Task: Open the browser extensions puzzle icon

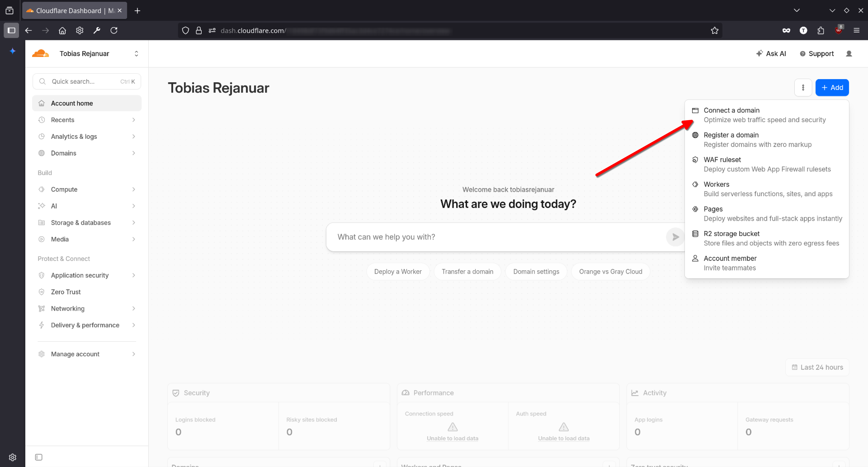Action: (x=821, y=31)
